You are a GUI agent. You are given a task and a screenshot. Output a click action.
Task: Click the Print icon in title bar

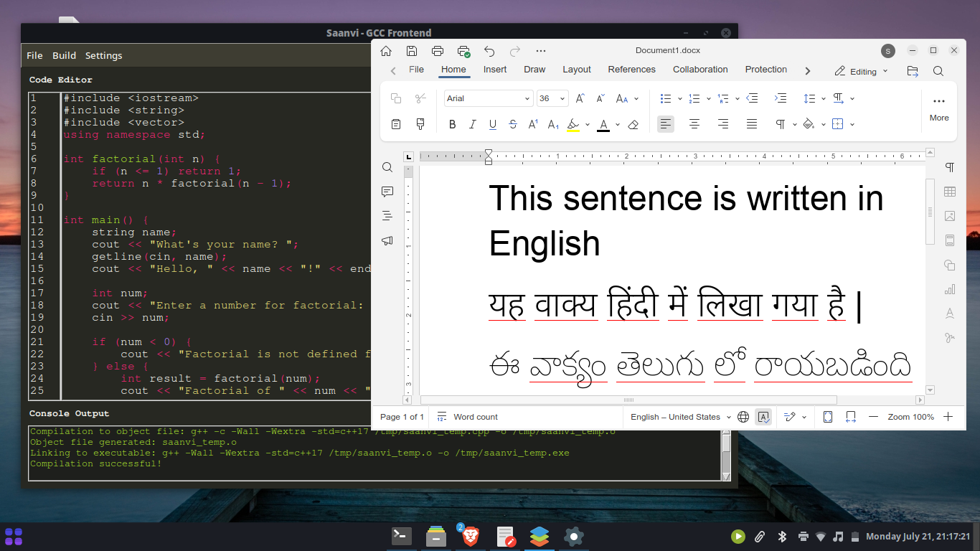(438, 51)
